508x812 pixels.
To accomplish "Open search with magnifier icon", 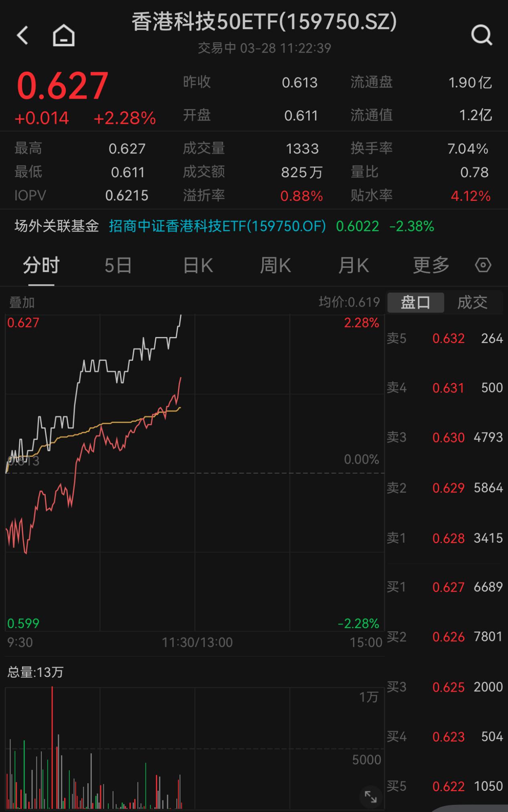I will pyautogui.click(x=481, y=35).
